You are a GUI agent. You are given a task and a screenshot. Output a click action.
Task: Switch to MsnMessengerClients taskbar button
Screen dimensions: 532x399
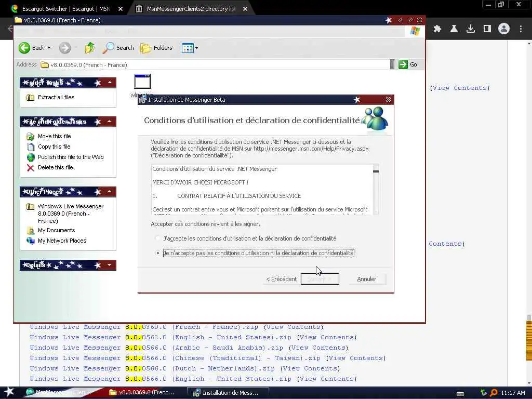point(59,393)
